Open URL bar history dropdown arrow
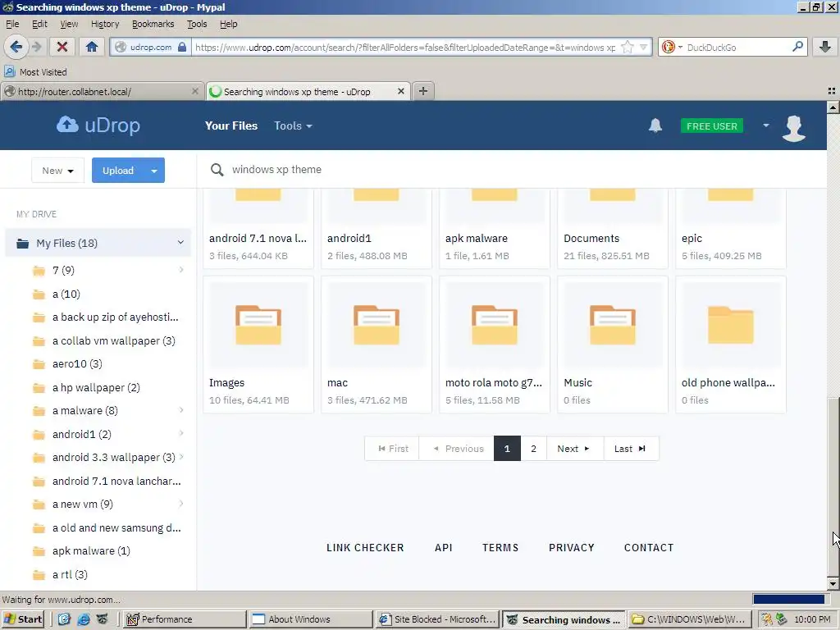840x630 pixels. [x=644, y=47]
